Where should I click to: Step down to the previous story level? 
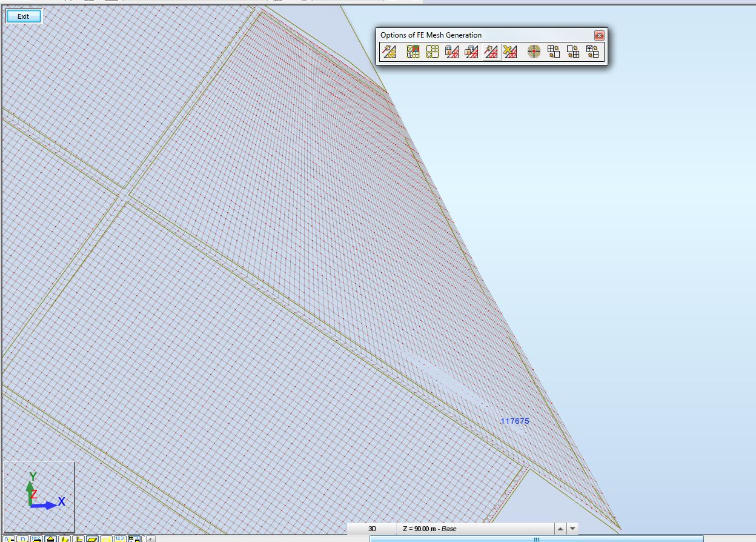571,528
